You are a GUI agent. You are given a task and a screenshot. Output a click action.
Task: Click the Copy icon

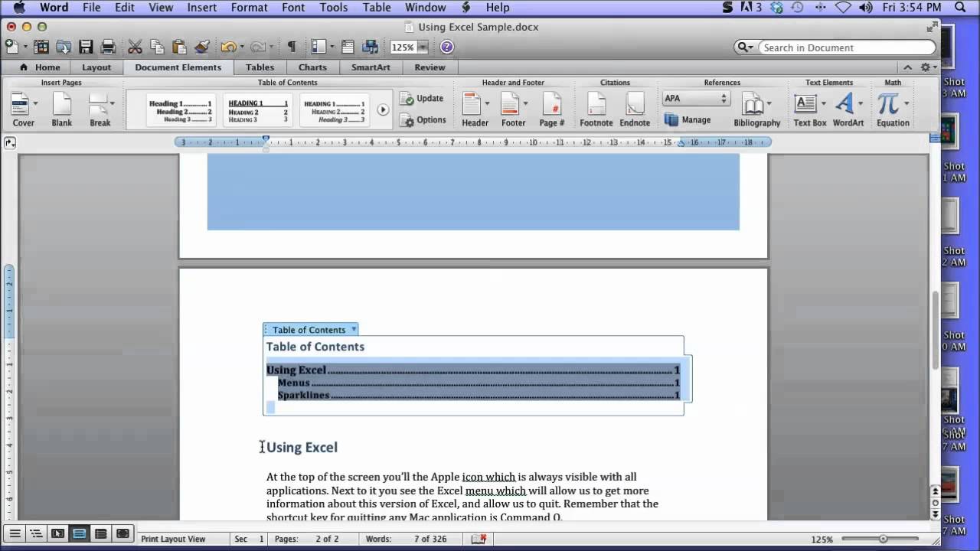pos(157,47)
